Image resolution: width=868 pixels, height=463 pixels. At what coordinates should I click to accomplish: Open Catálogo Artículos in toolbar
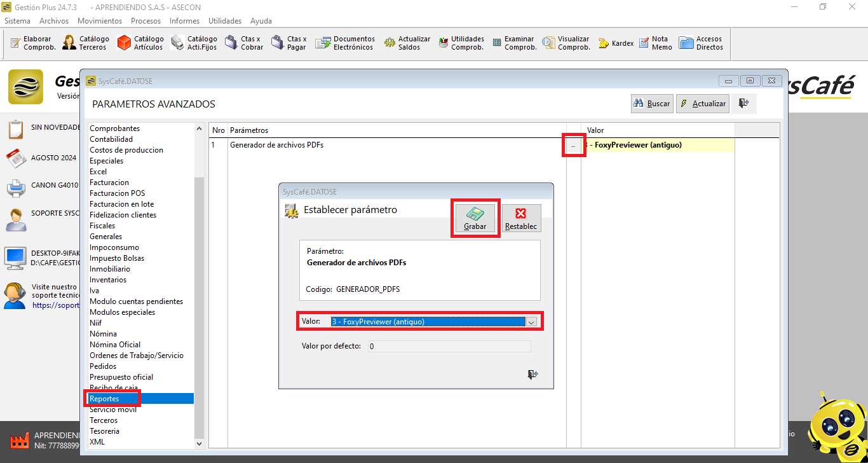141,43
